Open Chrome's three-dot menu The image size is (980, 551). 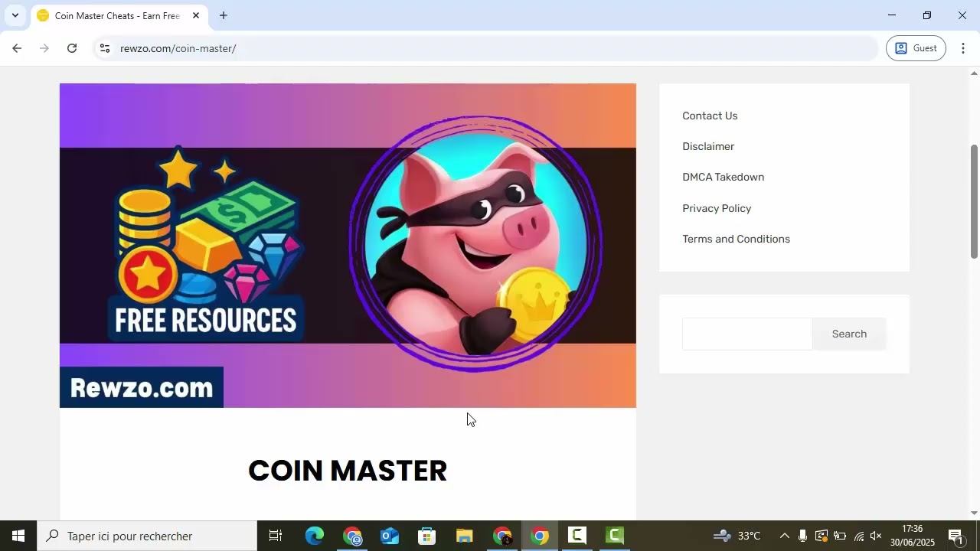click(x=963, y=48)
